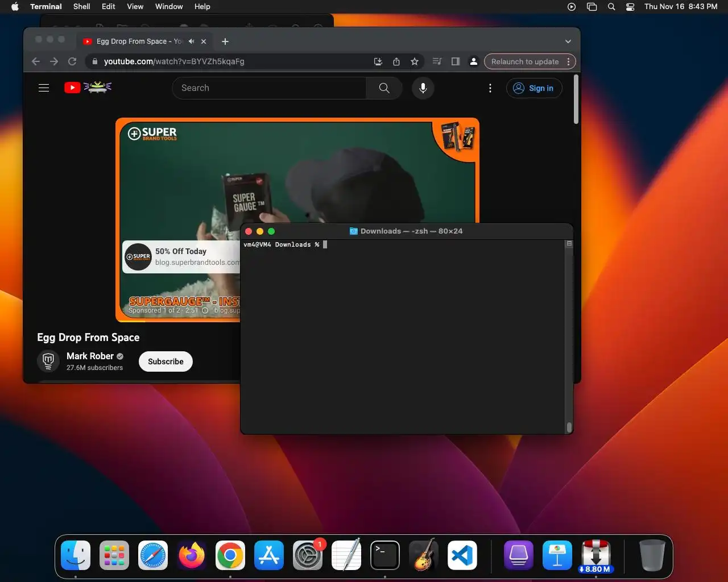Launch Safari from the Dock
The image size is (728, 582).
click(153, 555)
